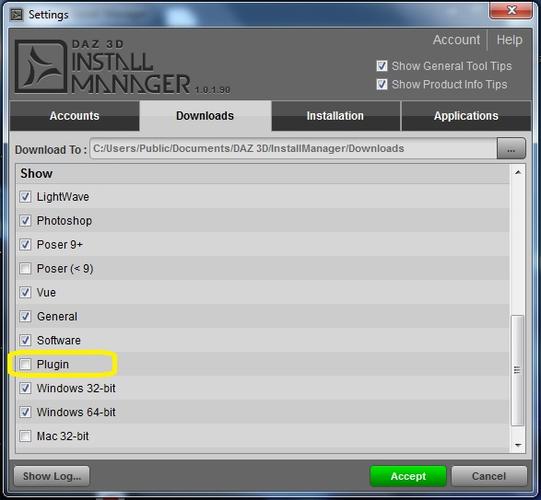Click the green Accept button

[x=408, y=476]
